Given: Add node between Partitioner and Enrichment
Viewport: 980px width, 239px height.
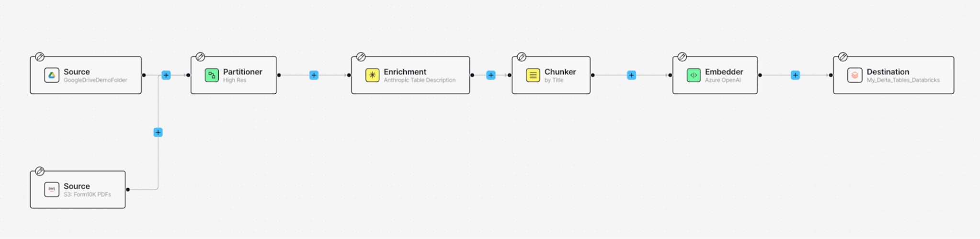Looking at the screenshot, I should tap(314, 75).
